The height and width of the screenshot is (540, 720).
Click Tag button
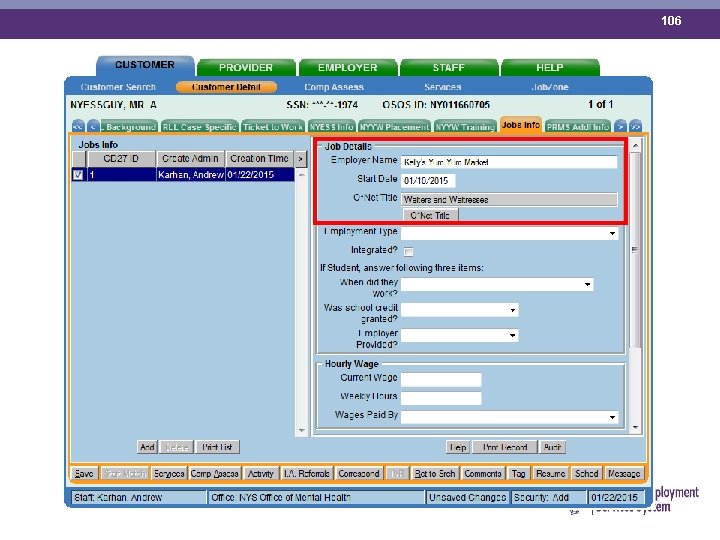[x=518, y=473]
